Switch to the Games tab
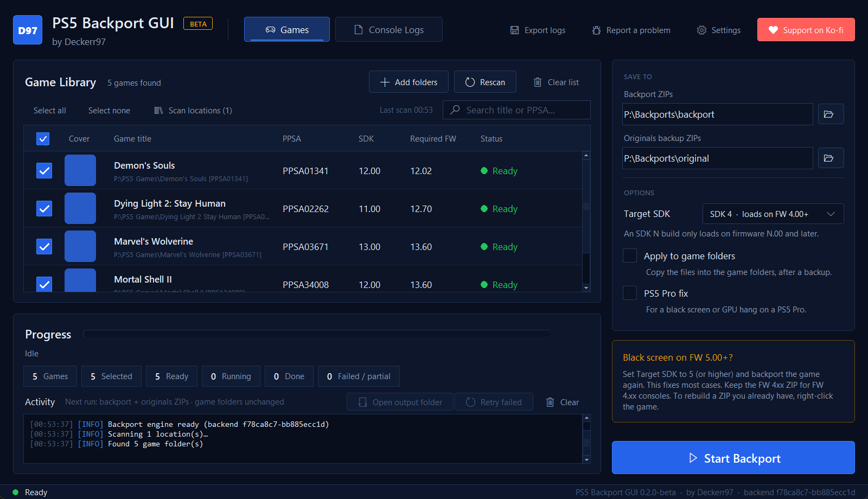 click(x=287, y=29)
